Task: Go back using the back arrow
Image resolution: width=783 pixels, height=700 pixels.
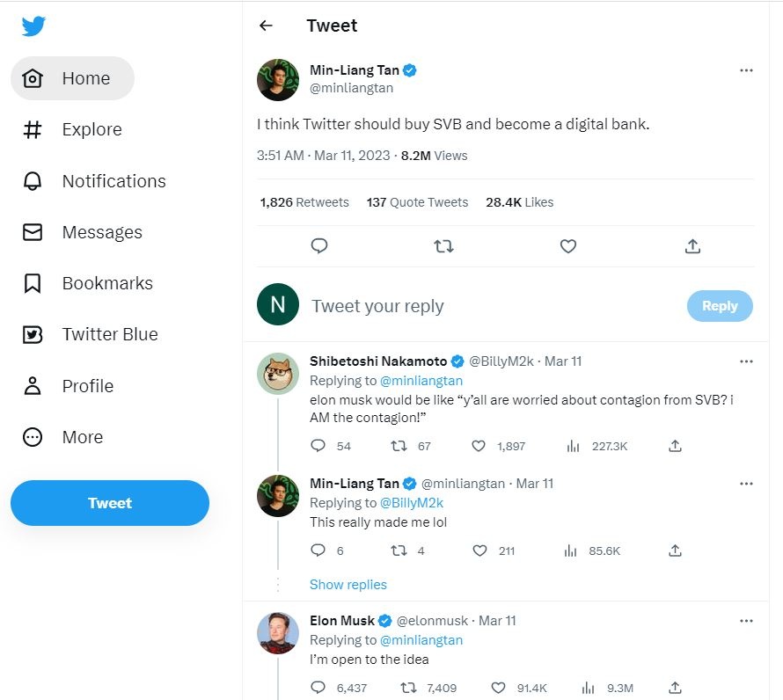Action: (x=266, y=26)
